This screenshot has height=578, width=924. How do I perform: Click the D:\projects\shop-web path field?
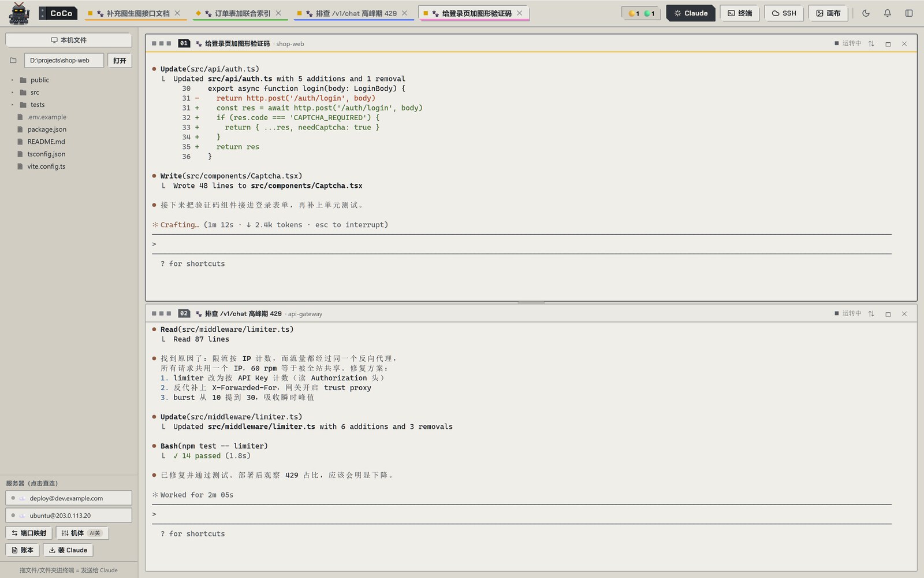64,60
